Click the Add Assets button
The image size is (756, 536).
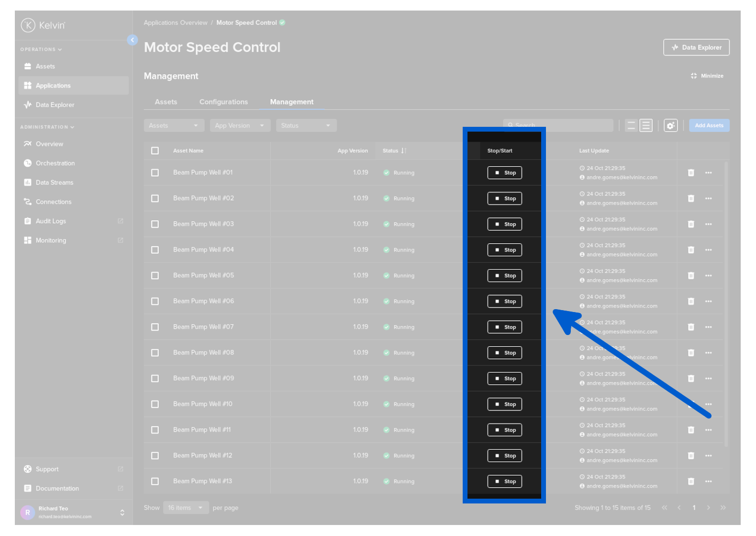pyautogui.click(x=709, y=125)
